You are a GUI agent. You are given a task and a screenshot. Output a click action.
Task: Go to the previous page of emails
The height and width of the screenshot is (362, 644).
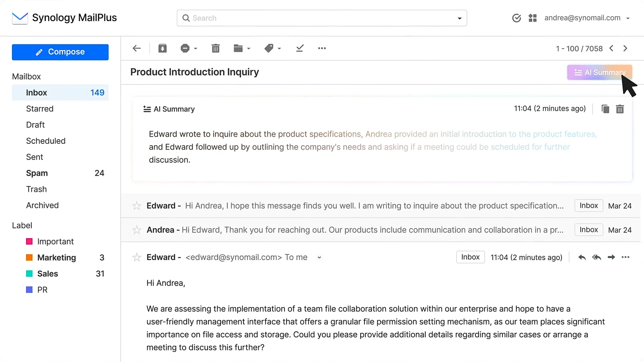click(x=611, y=48)
